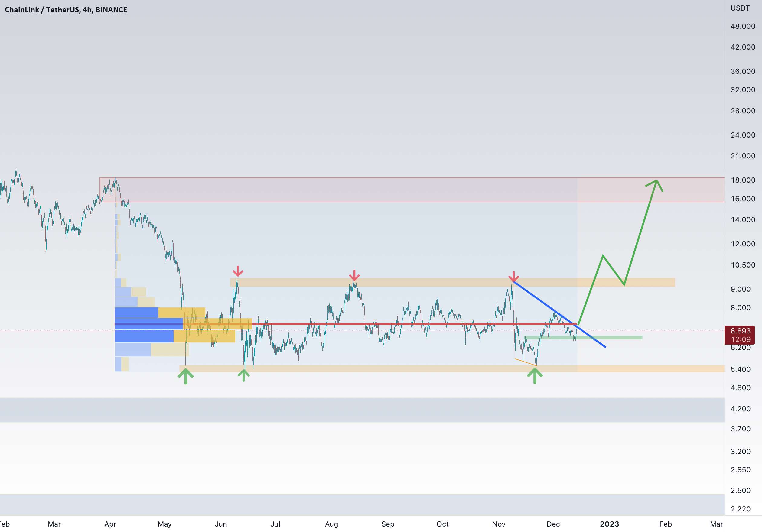Select the 48.000 price axis label
The image size is (762, 532).
point(742,26)
